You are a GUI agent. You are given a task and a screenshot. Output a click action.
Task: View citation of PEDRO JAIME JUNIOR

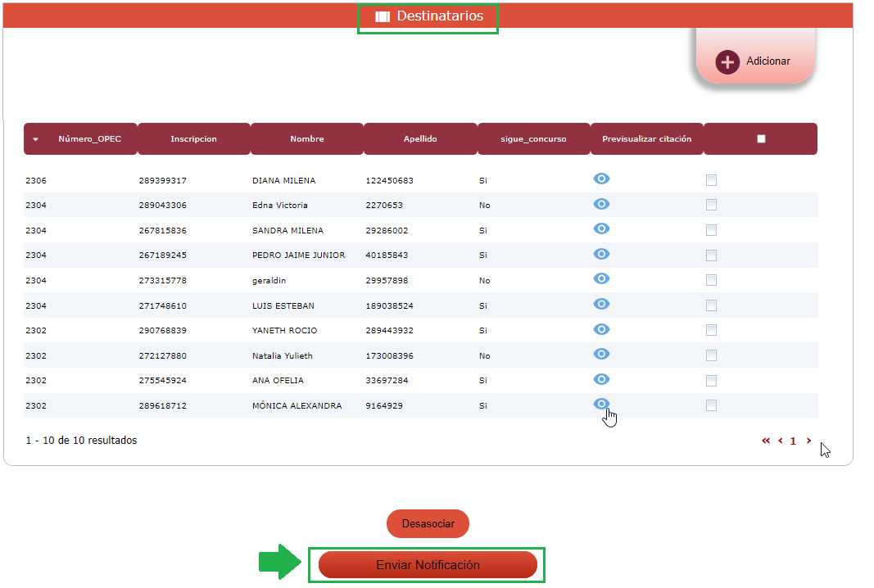[601, 254]
